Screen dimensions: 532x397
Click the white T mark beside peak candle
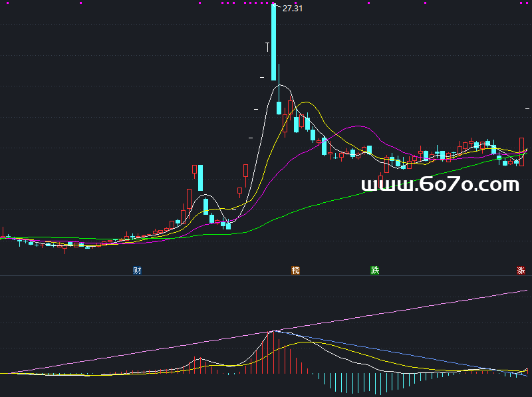(x=268, y=47)
